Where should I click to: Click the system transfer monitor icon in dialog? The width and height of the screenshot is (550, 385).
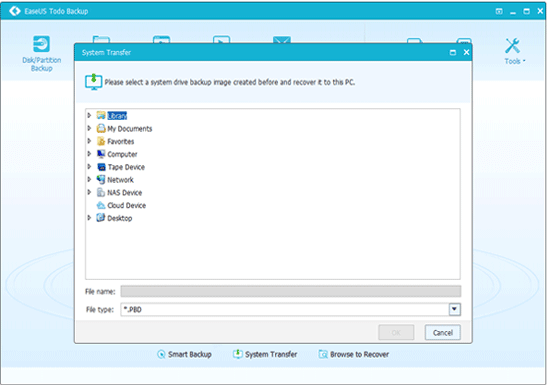coord(94,82)
